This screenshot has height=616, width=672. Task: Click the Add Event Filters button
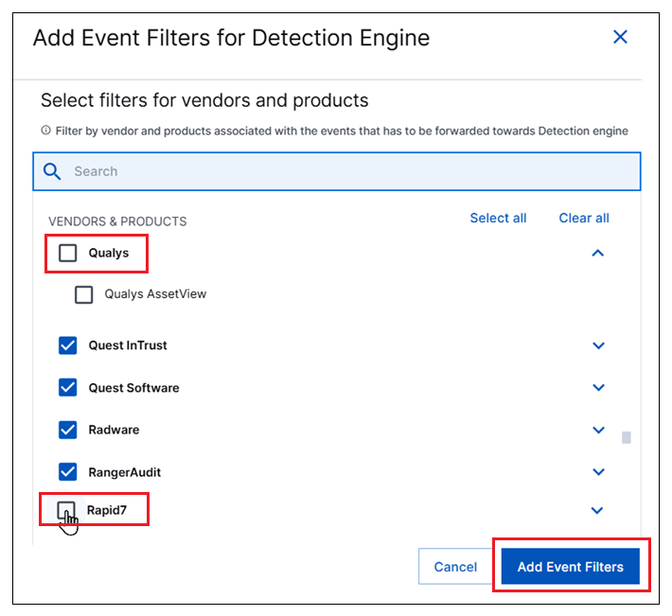click(570, 567)
